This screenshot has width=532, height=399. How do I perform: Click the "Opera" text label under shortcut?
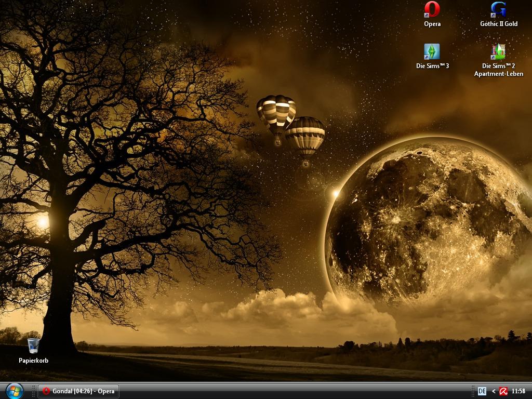point(432,24)
